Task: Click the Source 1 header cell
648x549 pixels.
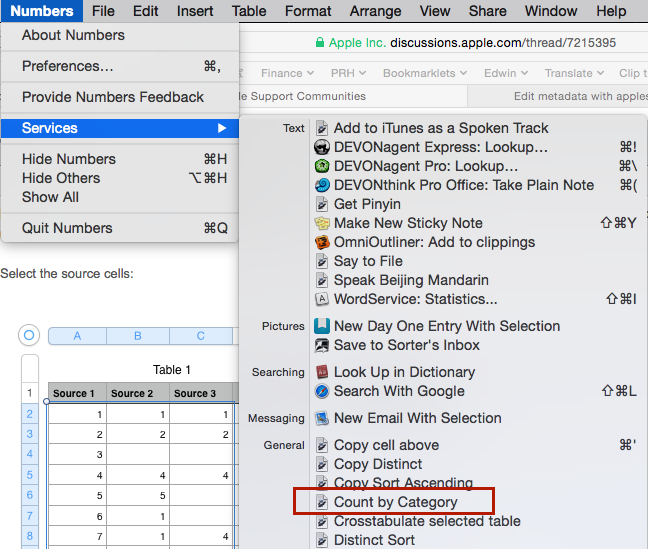Action: pos(77,393)
